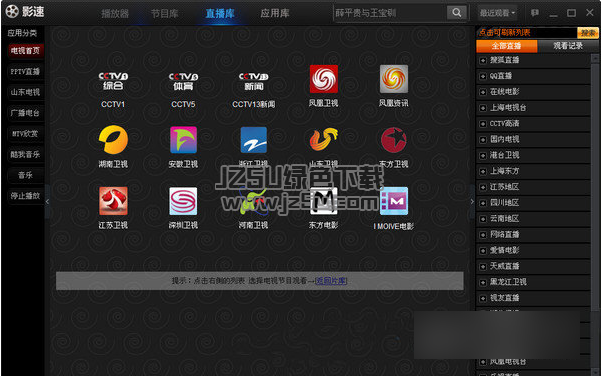Screen dimensions: 601x376
Task: Switch to the 直播库 tab
Action: pyautogui.click(x=220, y=14)
